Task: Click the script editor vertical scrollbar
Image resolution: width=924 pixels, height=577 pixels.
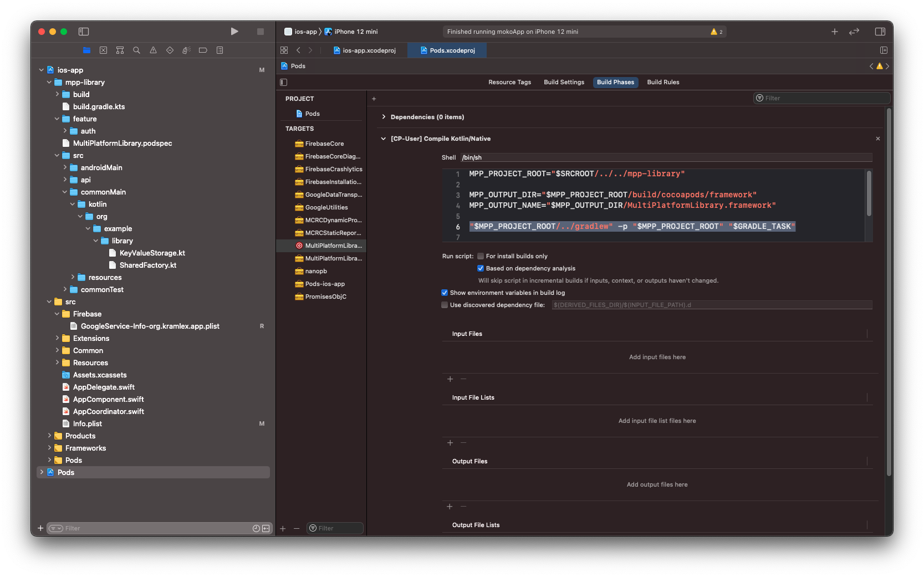Action: 869,193
